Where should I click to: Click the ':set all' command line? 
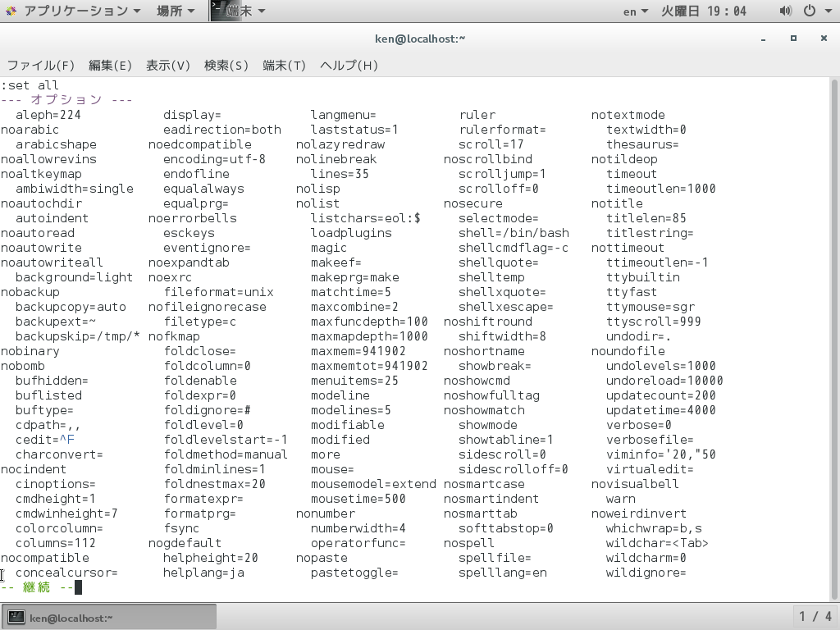pos(30,85)
